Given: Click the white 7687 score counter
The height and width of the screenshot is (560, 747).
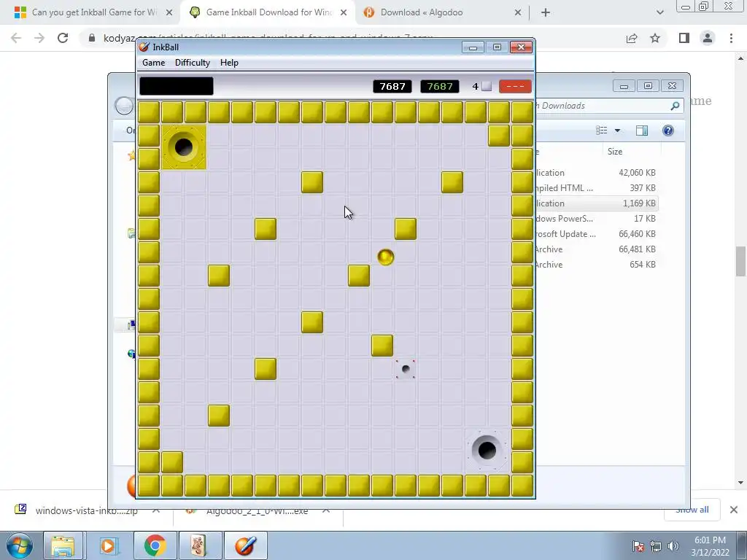Looking at the screenshot, I should 392,86.
